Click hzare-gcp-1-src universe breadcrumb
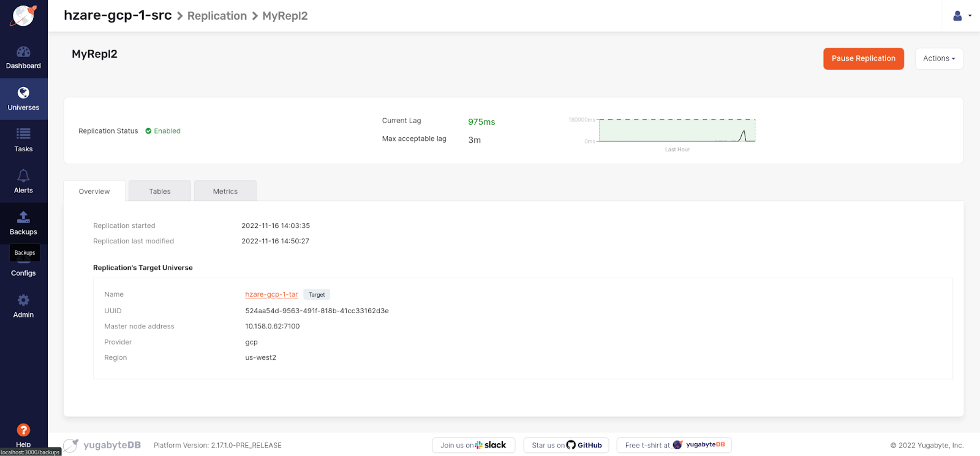This screenshot has height=456, width=980. 118,15
